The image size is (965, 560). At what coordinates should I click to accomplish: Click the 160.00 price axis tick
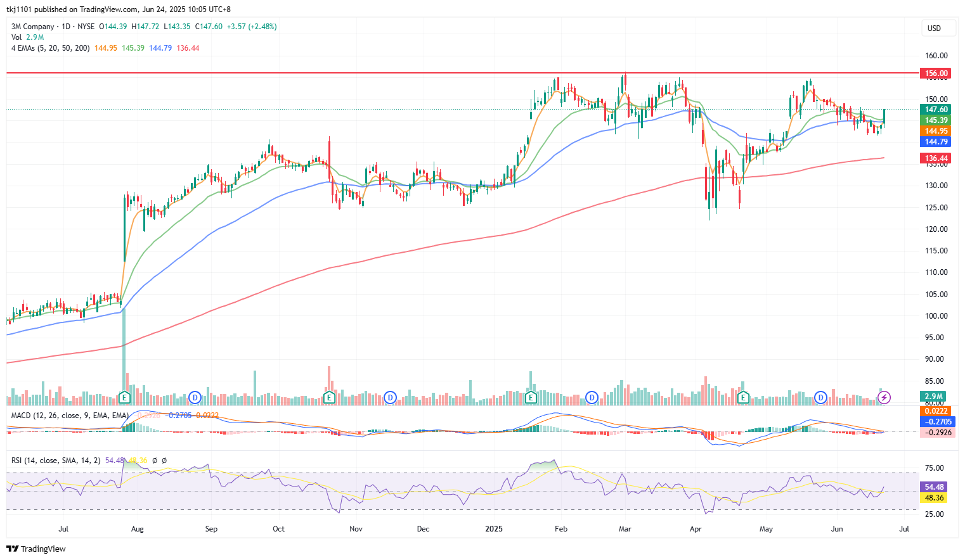pos(936,56)
